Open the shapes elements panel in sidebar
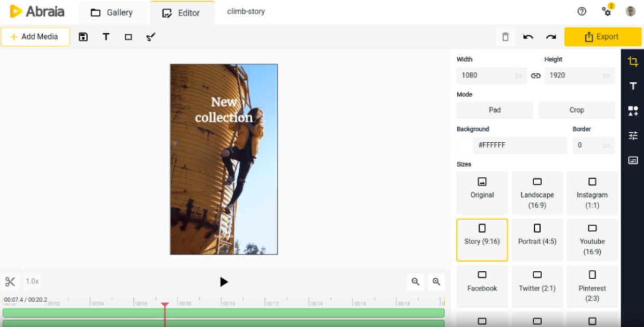This screenshot has width=644, height=327. coord(633,111)
